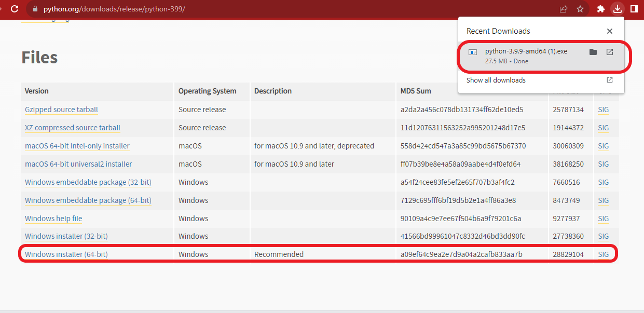The height and width of the screenshot is (313, 644).
Task: Click the Files heading
Action: [39, 57]
